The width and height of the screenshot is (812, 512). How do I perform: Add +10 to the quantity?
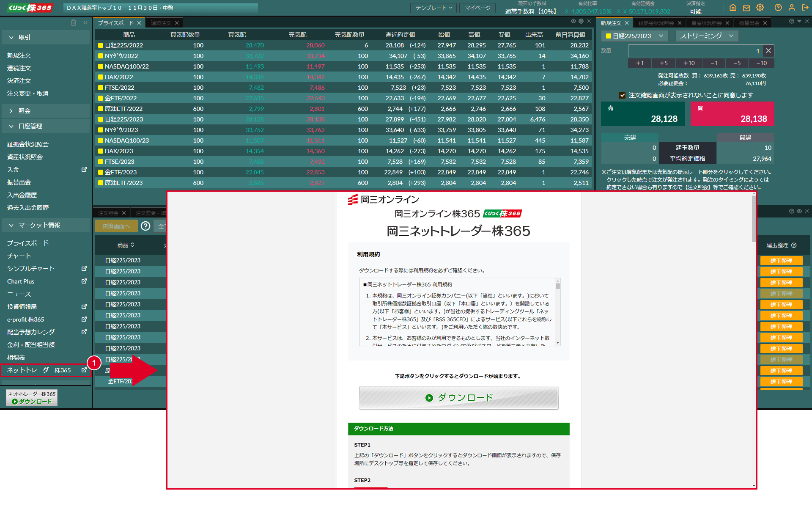(x=689, y=63)
